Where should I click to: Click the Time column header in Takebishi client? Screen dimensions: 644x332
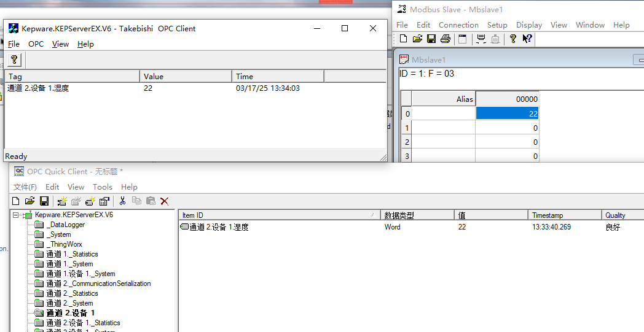tap(278, 76)
